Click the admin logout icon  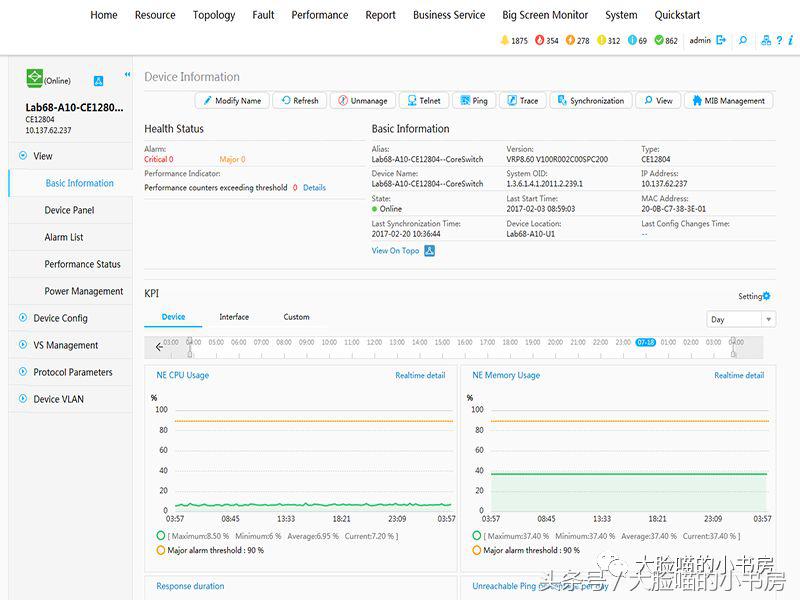pos(721,41)
